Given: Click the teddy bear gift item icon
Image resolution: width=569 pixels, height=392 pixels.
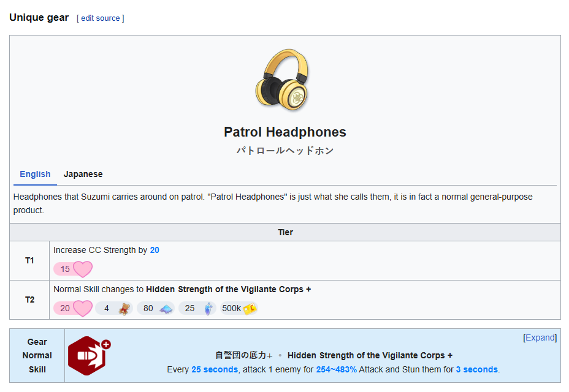Looking at the screenshot, I should point(124,309).
